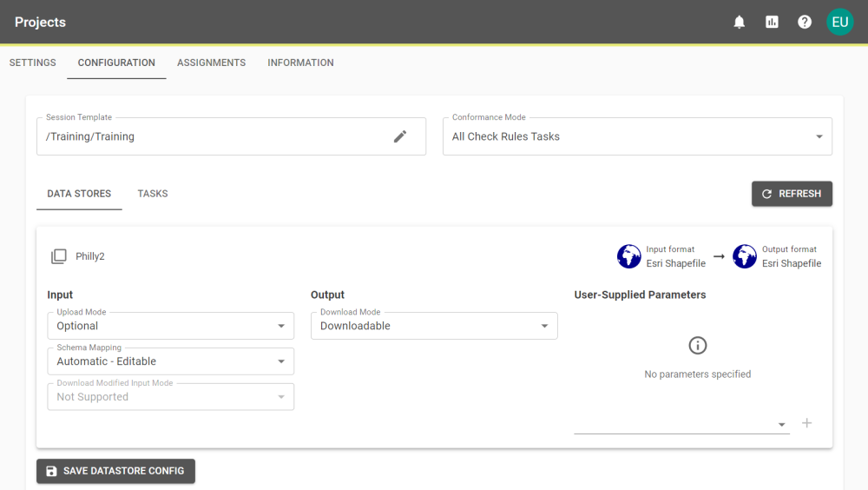The height and width of the screenshot is (490, 868).
Task: Open the notifications bell icon
Action: point(740,23)
